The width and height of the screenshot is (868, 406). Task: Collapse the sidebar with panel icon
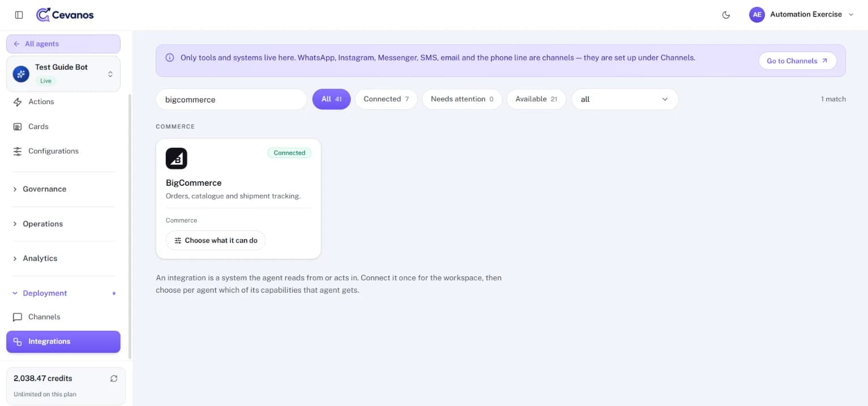[19, 15]
